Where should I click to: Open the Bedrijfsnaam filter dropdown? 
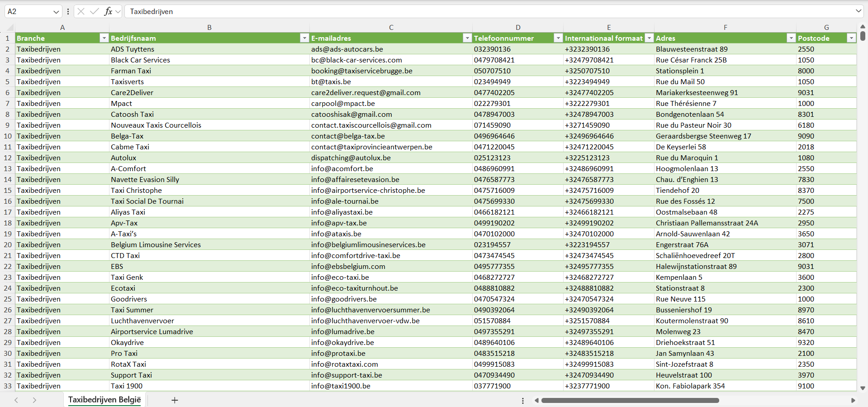click(x=304, y=38)
